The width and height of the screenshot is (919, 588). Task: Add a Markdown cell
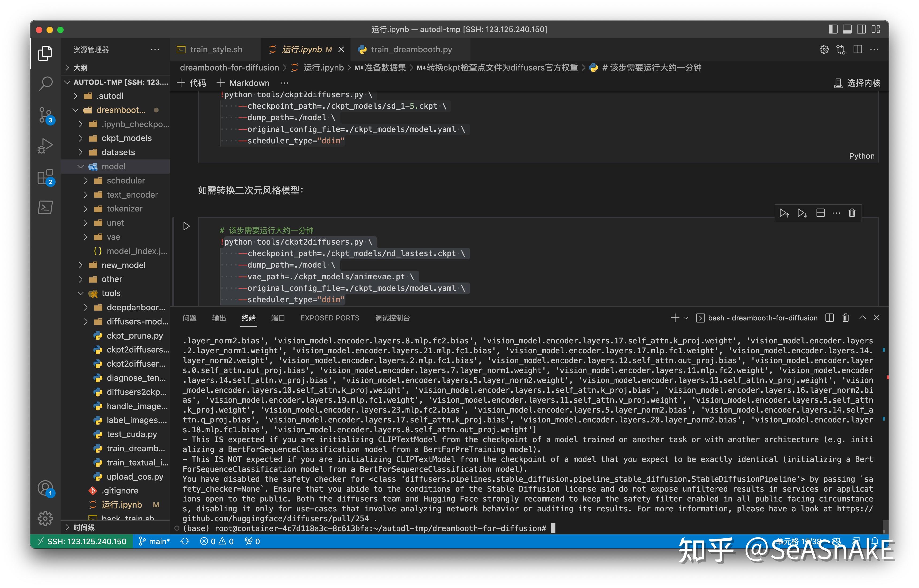point(243,83)
